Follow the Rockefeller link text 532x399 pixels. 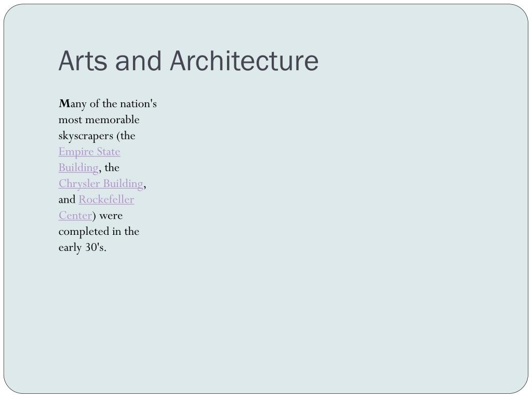point(107,199)
